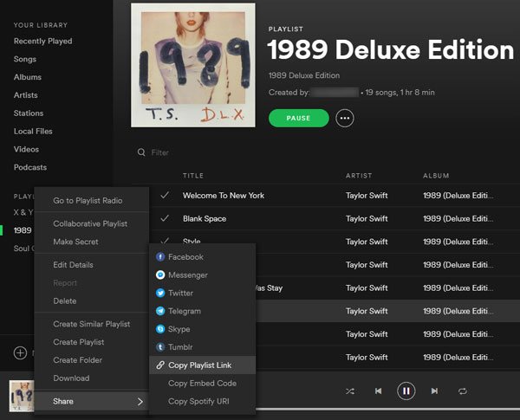Viewport: 520px width, 420px height.
Task: Click the playback progress bar
Action: [387, 410]
